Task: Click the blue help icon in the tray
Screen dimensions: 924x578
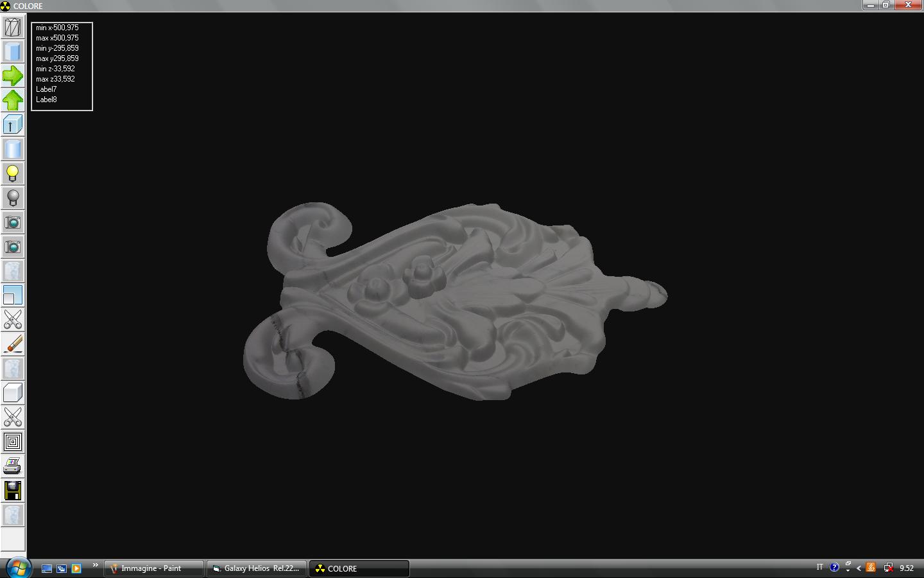Action: [834, 567]
